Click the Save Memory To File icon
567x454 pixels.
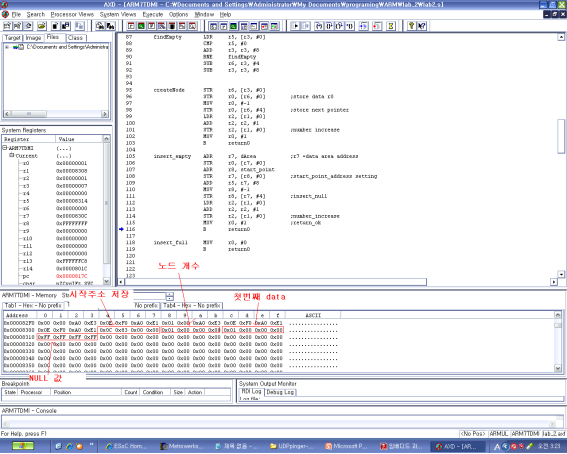click(x=65, y=26)
